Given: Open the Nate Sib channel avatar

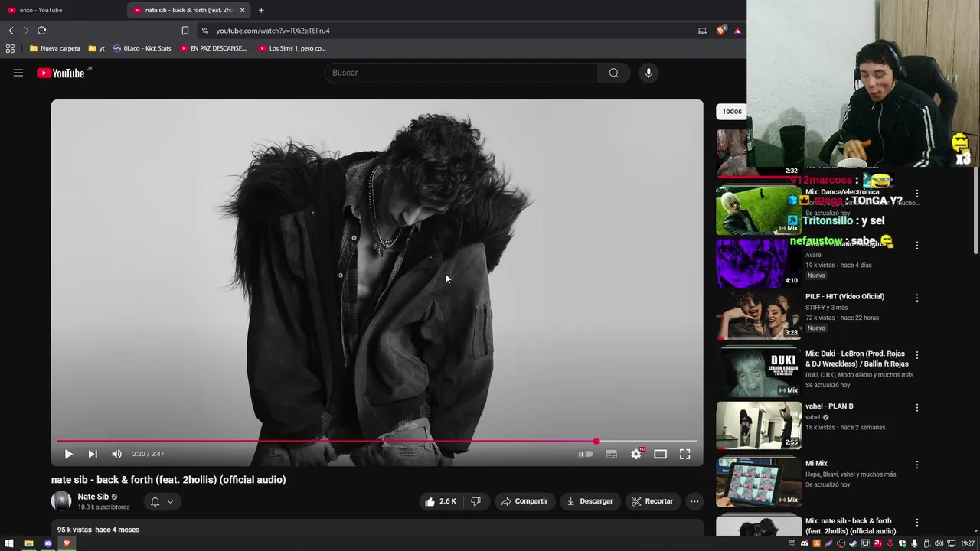Looking at the screenshot, I should (x=61, y=501).
